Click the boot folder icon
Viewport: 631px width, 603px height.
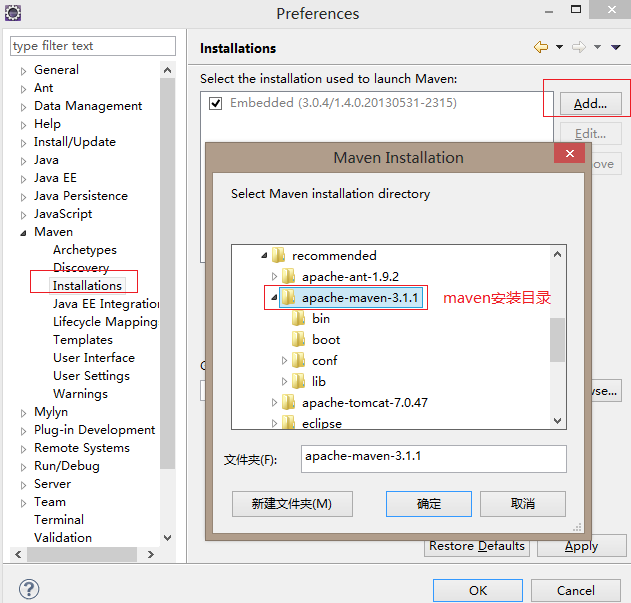click(x=299, y=339)
